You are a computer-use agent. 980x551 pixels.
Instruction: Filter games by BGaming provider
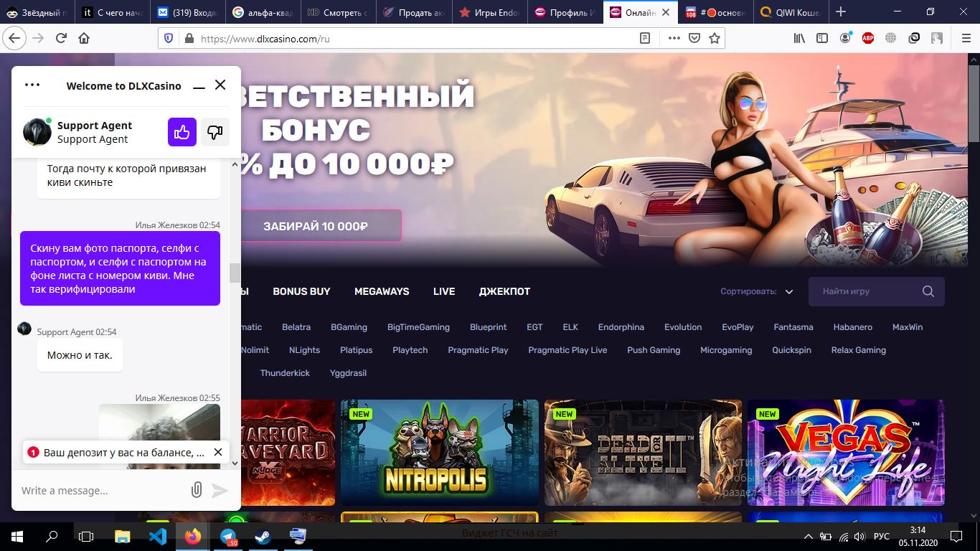point(349,327)
